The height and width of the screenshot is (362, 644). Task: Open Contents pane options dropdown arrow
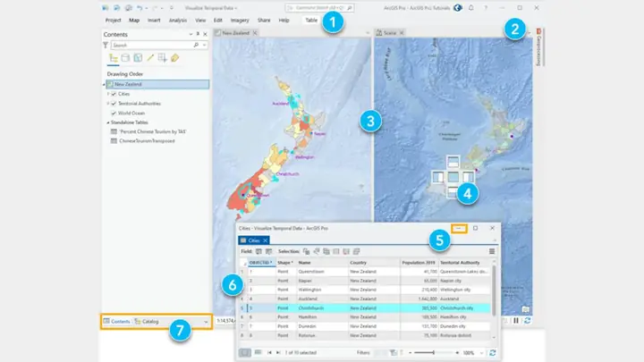click(191, 35)
